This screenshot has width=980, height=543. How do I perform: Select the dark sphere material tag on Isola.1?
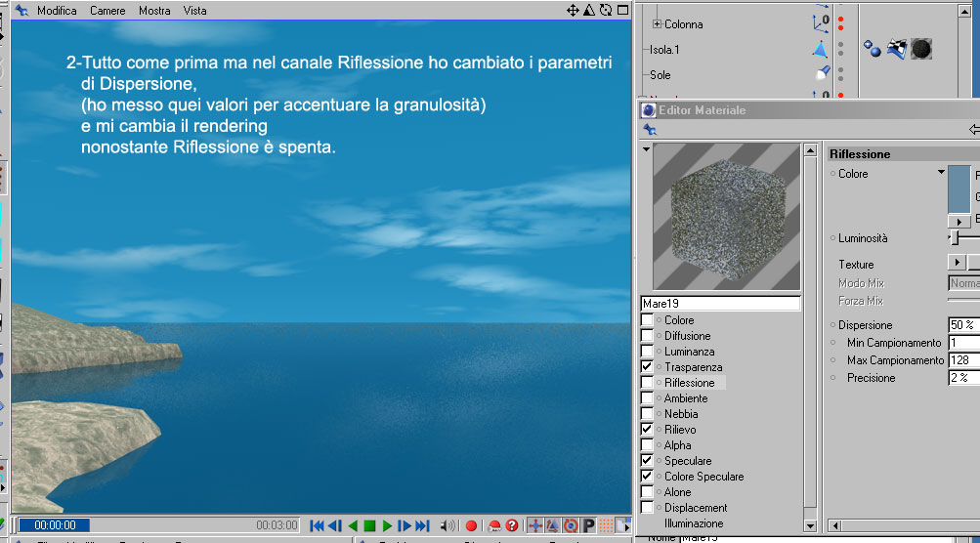(921, 49)
